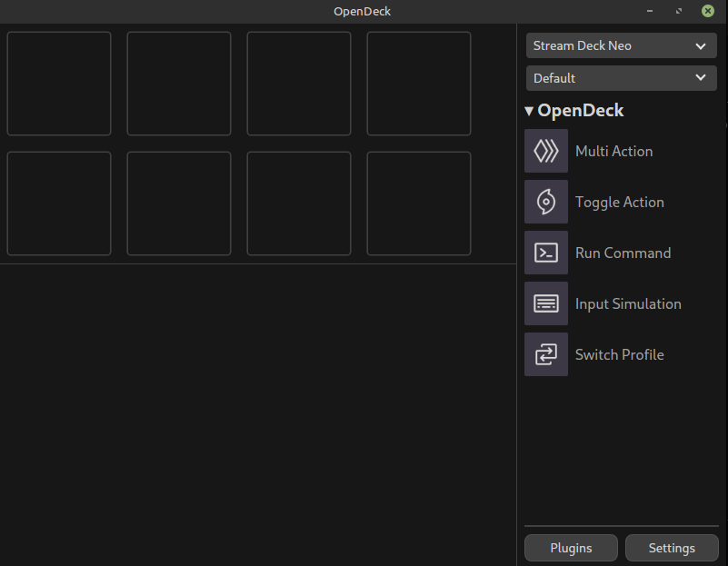Choose the Toggle Action icon
This screenshot has width=728, height=566.
click(x=546, y=202)
